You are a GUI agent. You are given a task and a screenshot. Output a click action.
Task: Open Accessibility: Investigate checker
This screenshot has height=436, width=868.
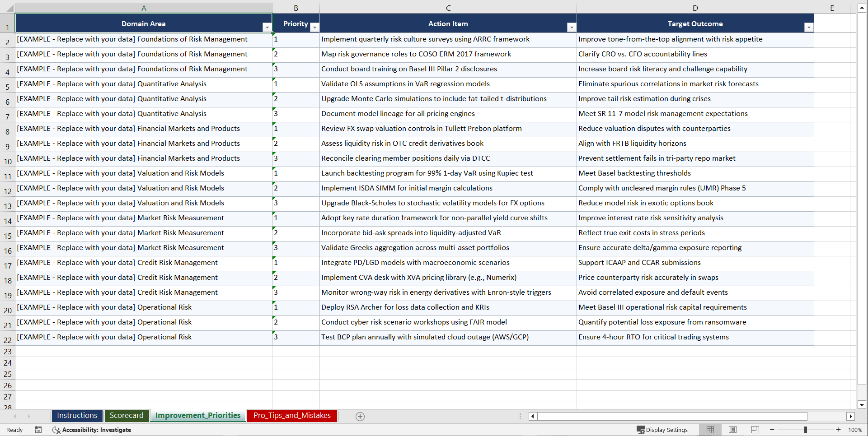click(92, 430)
